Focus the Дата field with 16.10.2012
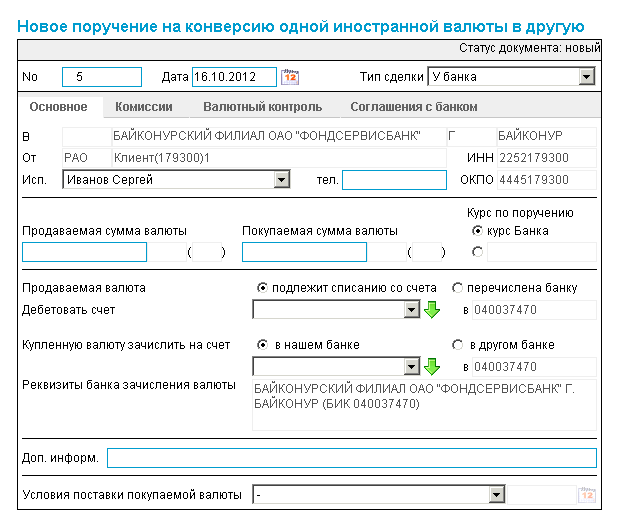Viewport: 619px width, 530px height. 234,77
